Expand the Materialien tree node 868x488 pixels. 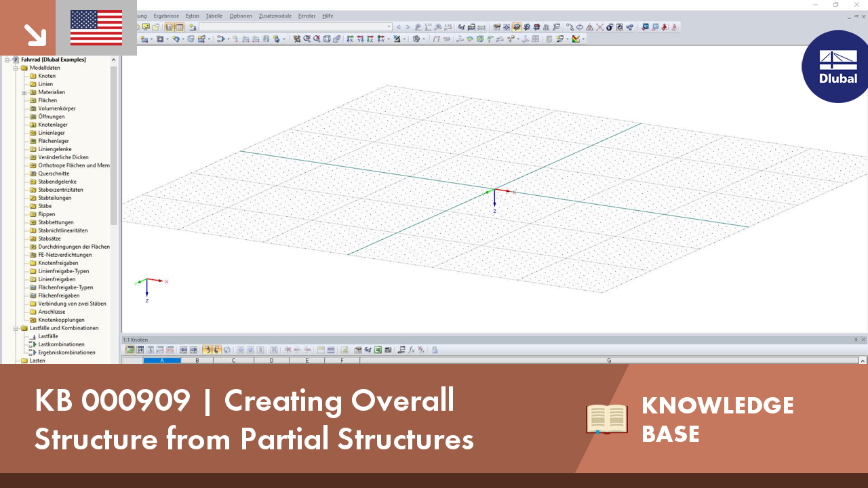tap(24, 92)
